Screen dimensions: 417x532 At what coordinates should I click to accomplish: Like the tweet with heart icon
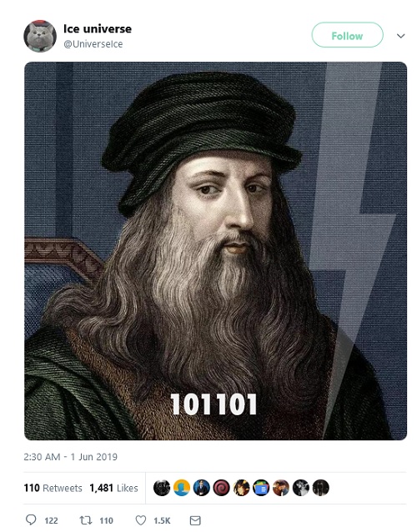point(141,520)
